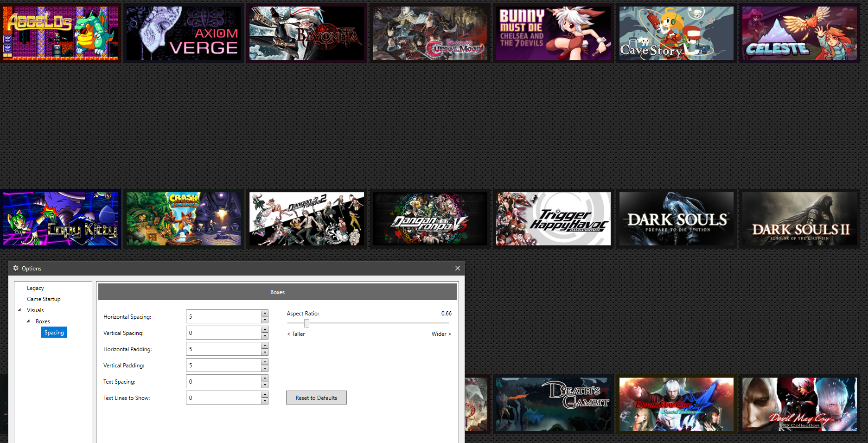Image resolution: width=868 pixels, height=443 pixels.
Task: Select Devil May Cry HD Collection box
Action: (799, 404)
